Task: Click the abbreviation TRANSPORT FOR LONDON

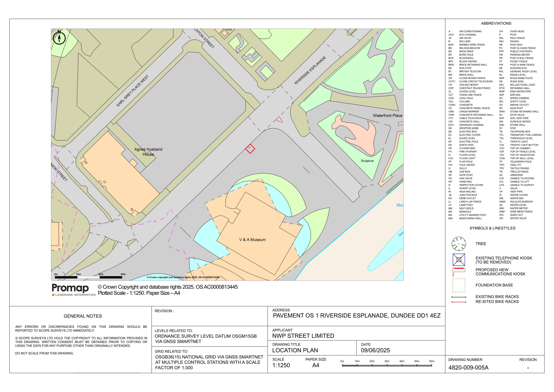Action: [525, 135]
